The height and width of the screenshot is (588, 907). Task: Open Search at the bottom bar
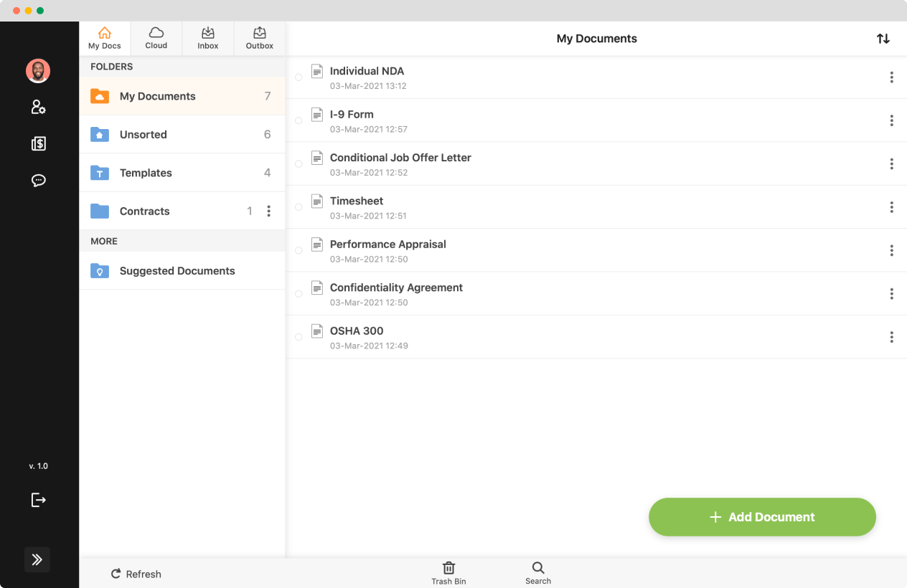[x=537, y=572]
